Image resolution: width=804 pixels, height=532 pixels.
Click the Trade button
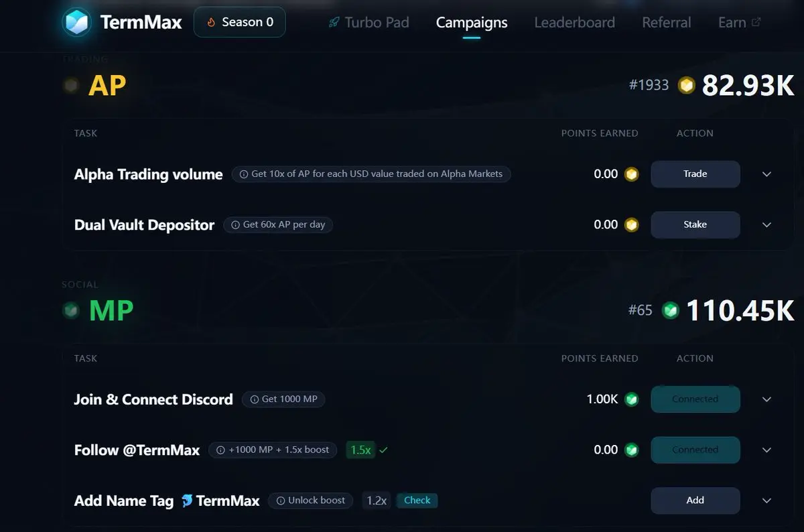pyautogui.click(x=695, y=174)
